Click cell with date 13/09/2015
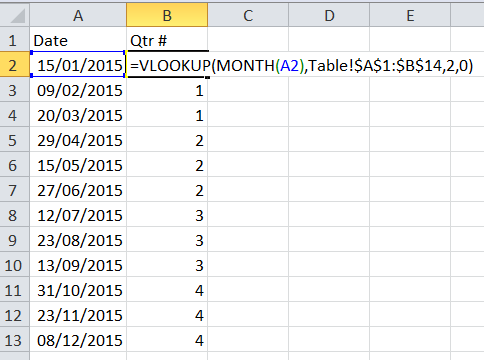The image size is (484, 360). pos(78,265)
